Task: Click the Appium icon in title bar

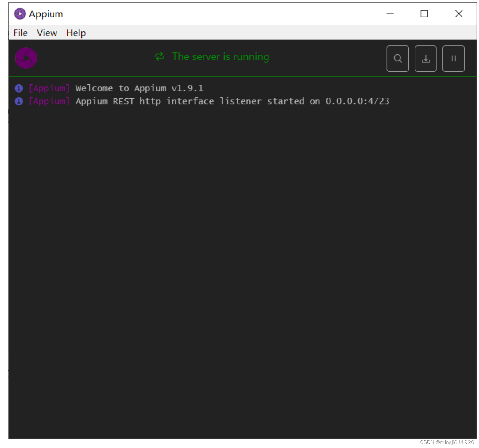Action: coord(20,14)
